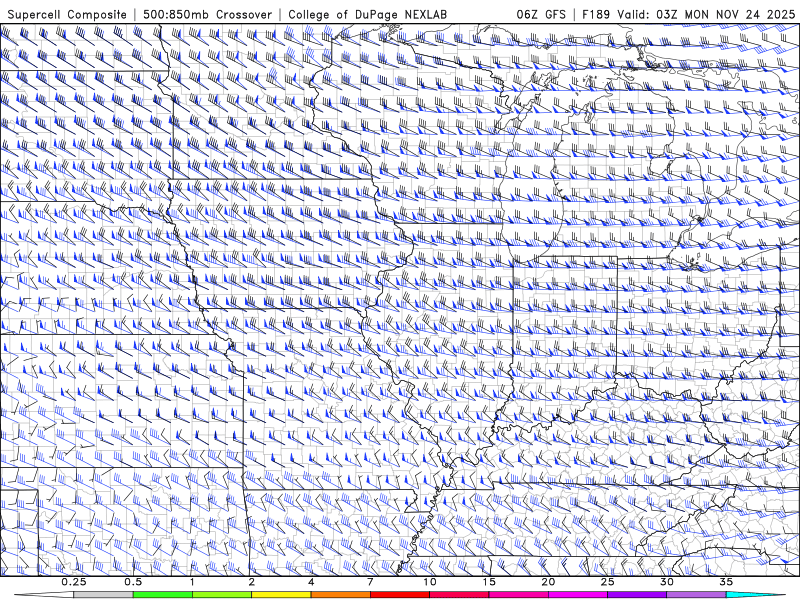
Task: Click the '0.5' legend value
Action: pos(133,582)
